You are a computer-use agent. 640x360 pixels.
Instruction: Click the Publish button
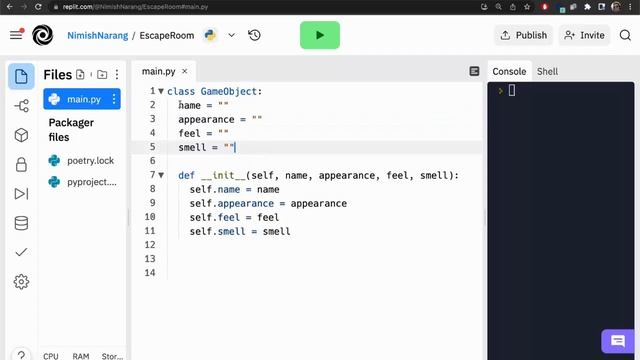pyautogui.click(x=524, y=35)
